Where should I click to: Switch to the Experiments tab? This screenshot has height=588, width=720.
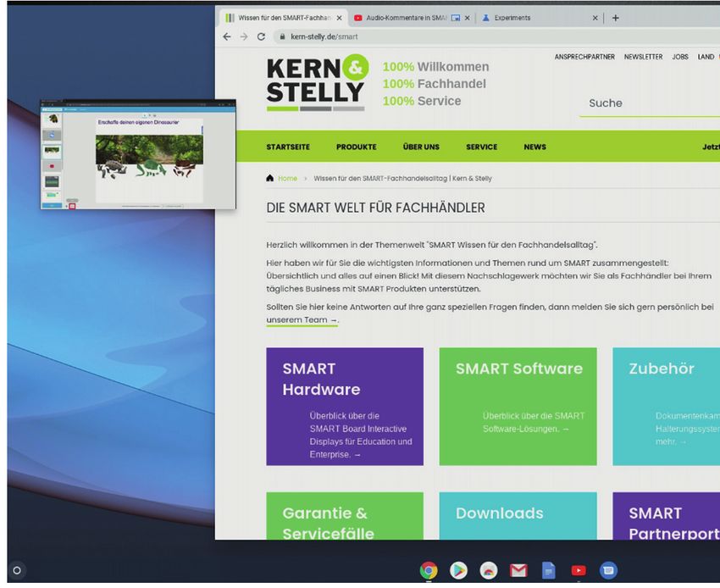(532, 18)
